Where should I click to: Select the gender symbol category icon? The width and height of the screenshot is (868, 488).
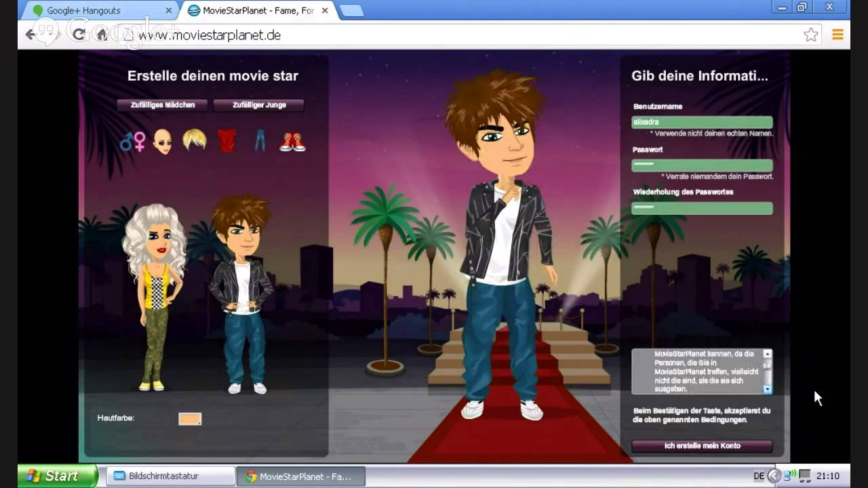[133, 141]
